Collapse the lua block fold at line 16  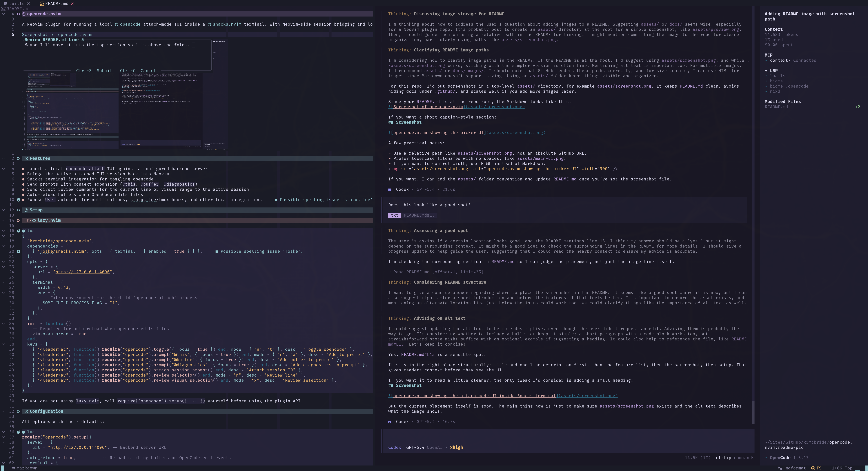tap(3, 231)
